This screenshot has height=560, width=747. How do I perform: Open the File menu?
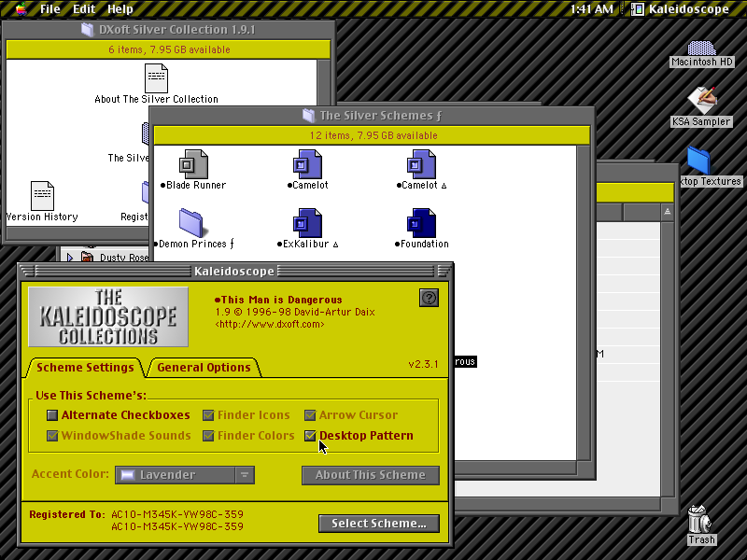[x=50, y=8]
